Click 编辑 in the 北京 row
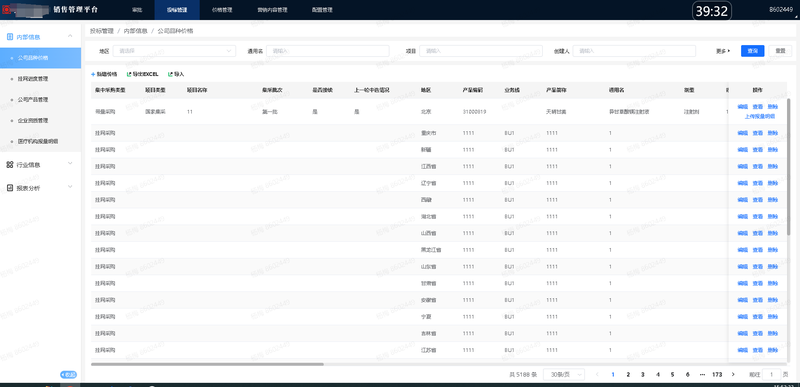Screen dimensions: 800x387 [x=742, y=107]
